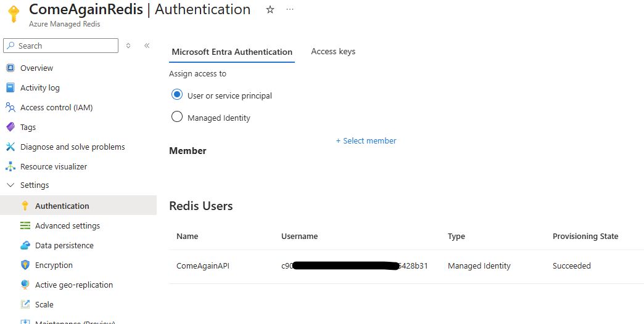Click the magnifier icon in Search box
The height and width of the screenshot is (324, 644).
coord(11,46)
